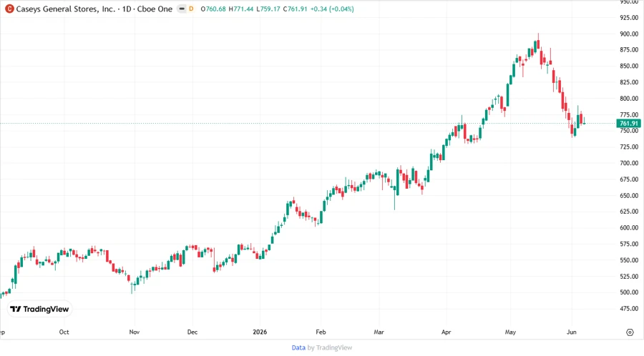Click the 800.00 price axis label

click(x=629, y=99)
